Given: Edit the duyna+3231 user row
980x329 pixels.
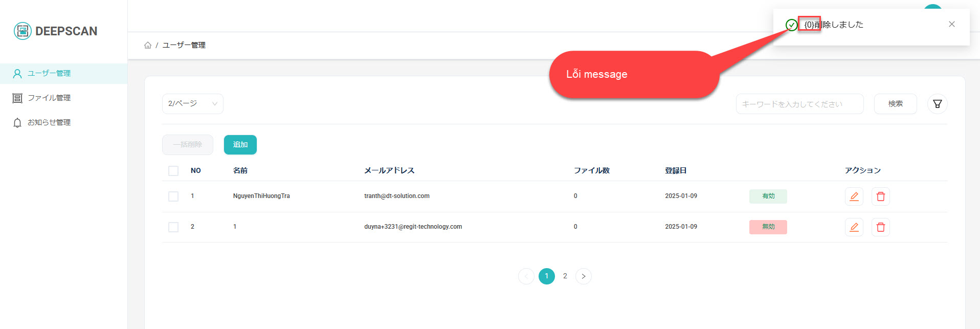Looking at the screenshot, I should 854,227.
